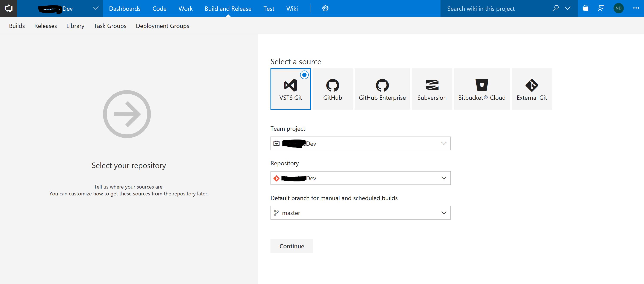Image resolution: width=644 pixels, height=284 pixels.
Task: Select Subversion source option
Action: (x=432, y=89)
